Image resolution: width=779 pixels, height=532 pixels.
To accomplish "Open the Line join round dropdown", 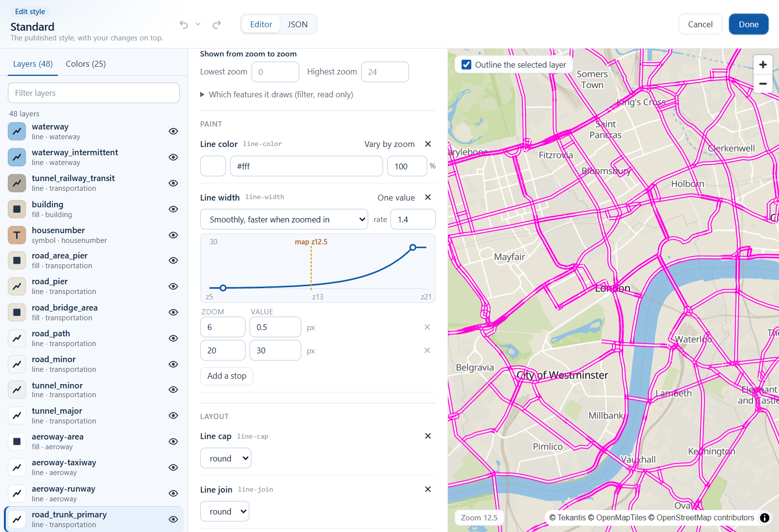I will [x=225, y=512].
